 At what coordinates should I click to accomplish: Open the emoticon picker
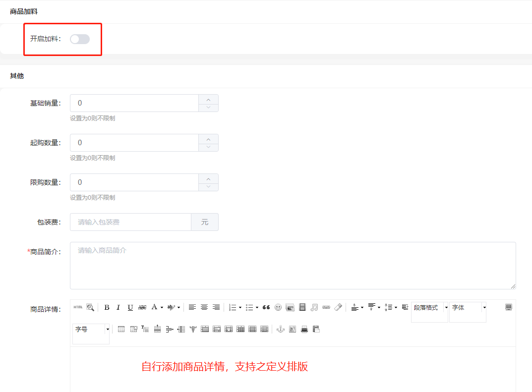click(278, 307)
